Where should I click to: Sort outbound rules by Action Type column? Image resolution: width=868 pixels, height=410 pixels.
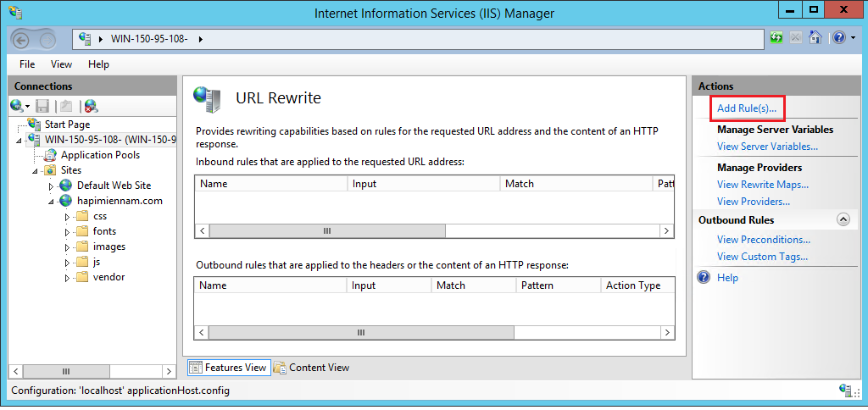[x=637, y=285]
